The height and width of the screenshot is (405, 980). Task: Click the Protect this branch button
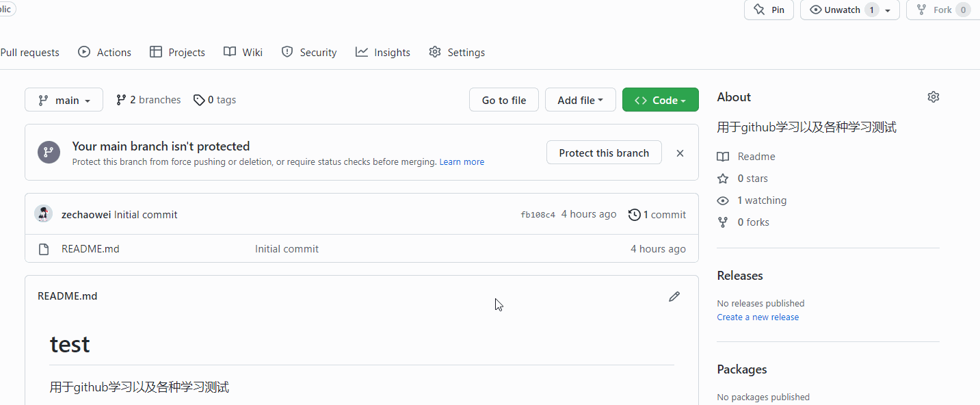(x=603, y=152)
